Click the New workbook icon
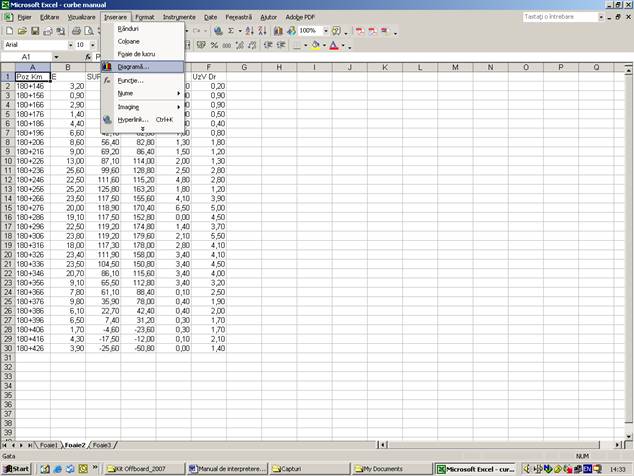Viewport: 634px width, 476px height. (x=8, y=31)
